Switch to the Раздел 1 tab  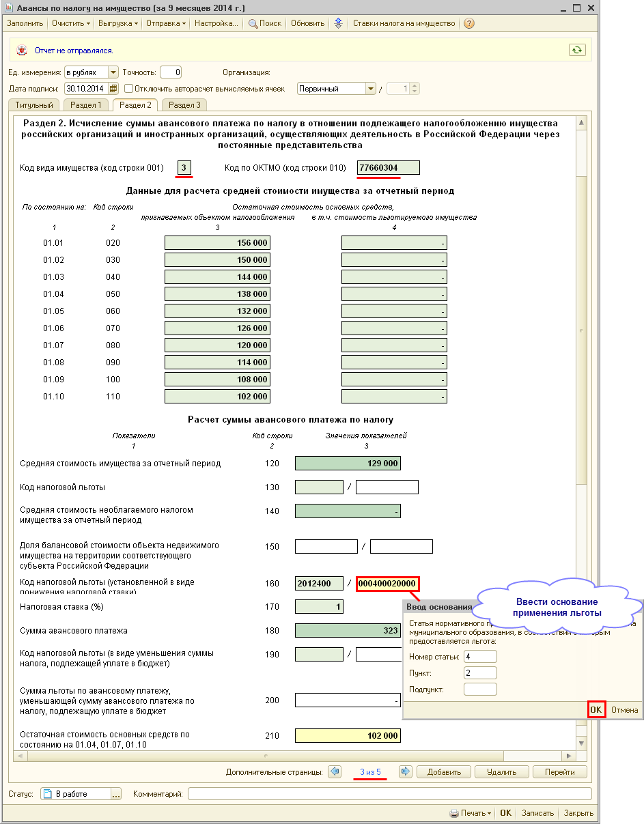click(x=86, y=105)
